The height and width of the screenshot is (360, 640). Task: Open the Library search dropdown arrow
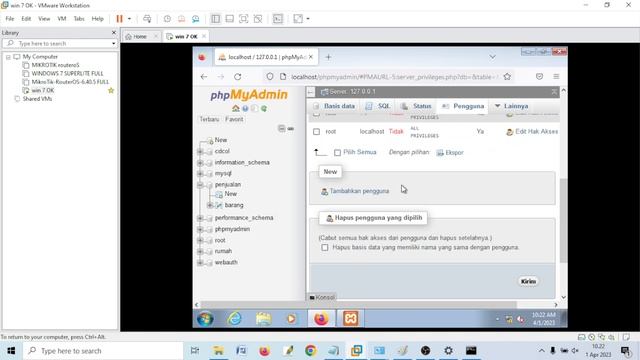click(x=113, y=43)
